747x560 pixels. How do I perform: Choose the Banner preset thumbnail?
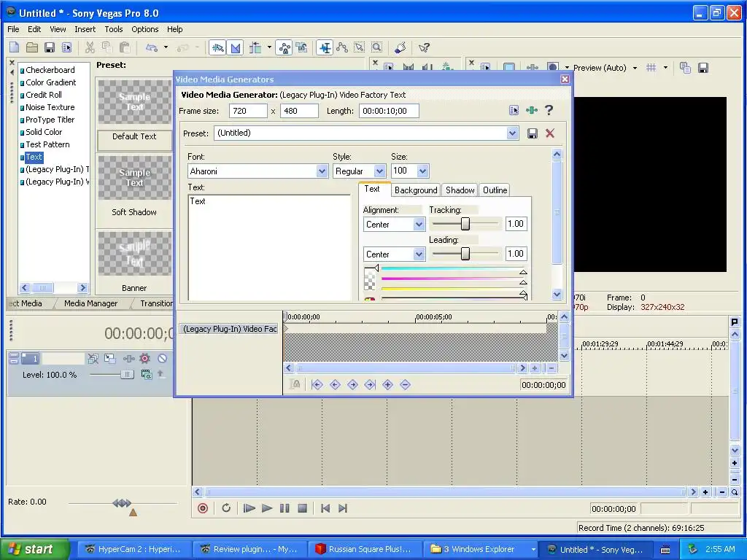point(134,253)
